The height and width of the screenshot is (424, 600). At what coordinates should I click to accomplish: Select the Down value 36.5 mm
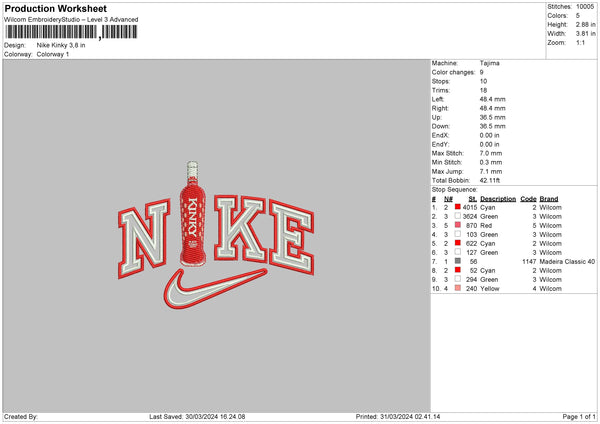point(492,126)
